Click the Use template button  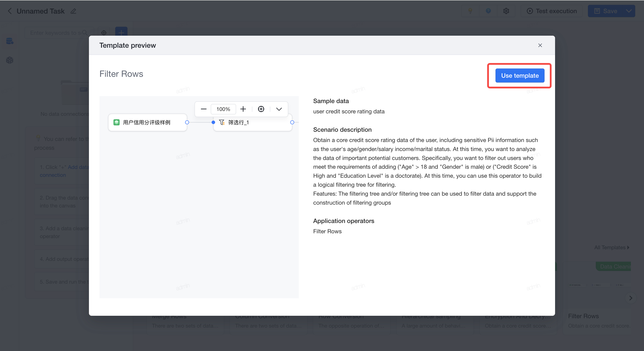(520, 75)
